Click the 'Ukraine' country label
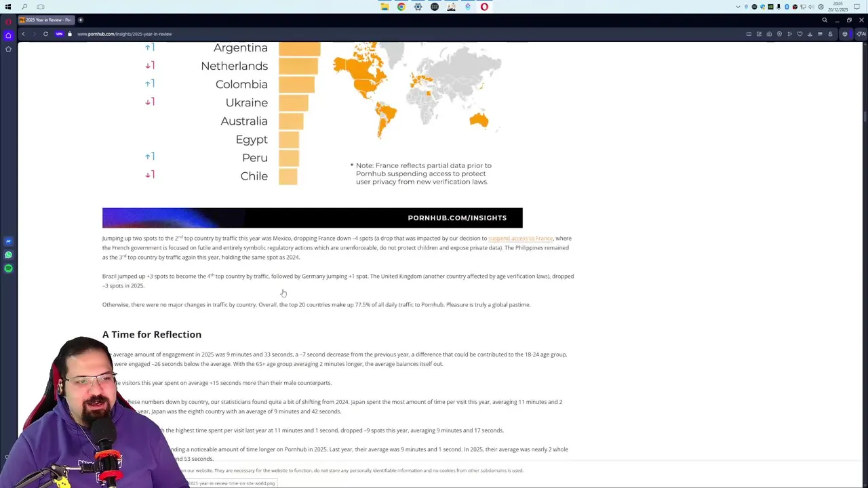 [246, 102]
